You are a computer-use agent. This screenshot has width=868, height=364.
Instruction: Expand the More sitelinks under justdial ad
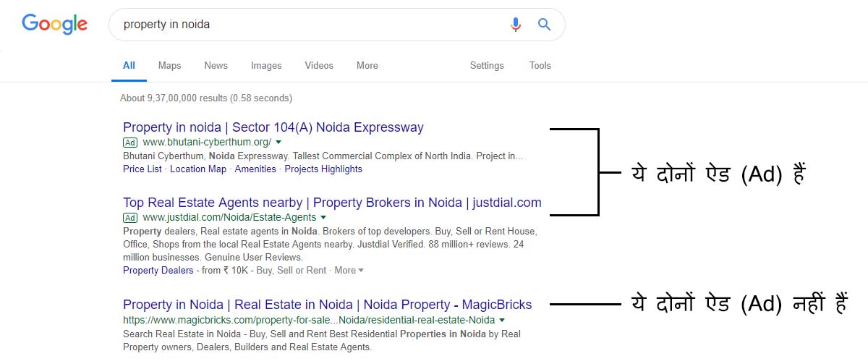coord(349,270)
